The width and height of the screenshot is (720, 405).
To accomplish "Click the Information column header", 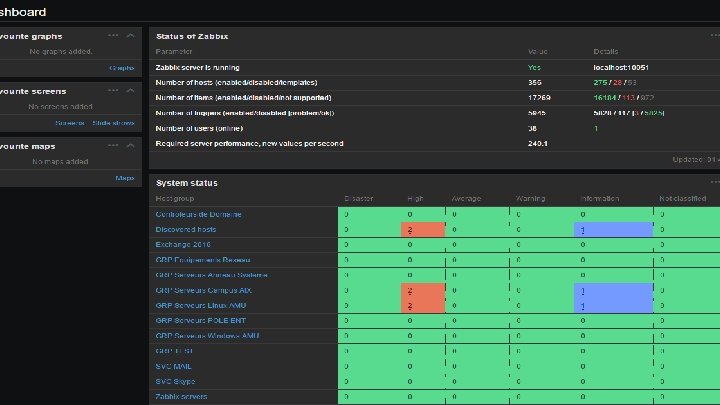I will tap(600, 199).
